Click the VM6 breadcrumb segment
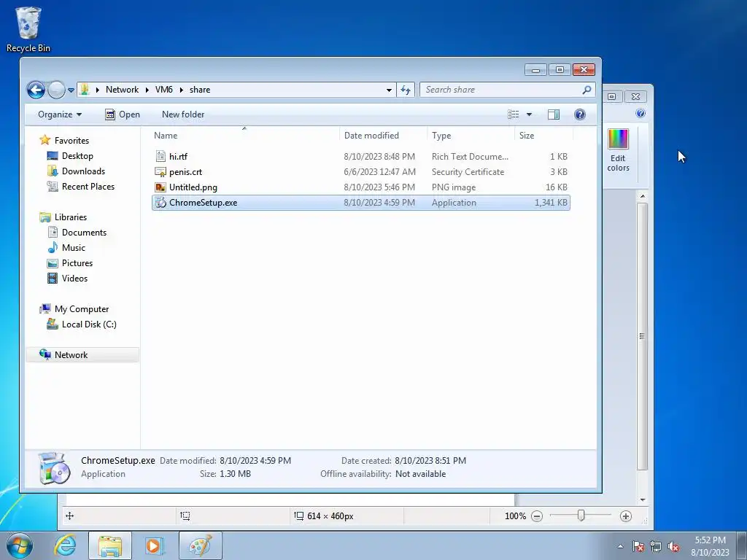Viewport: 747px width, 560px height. click(x=164, y=90)
